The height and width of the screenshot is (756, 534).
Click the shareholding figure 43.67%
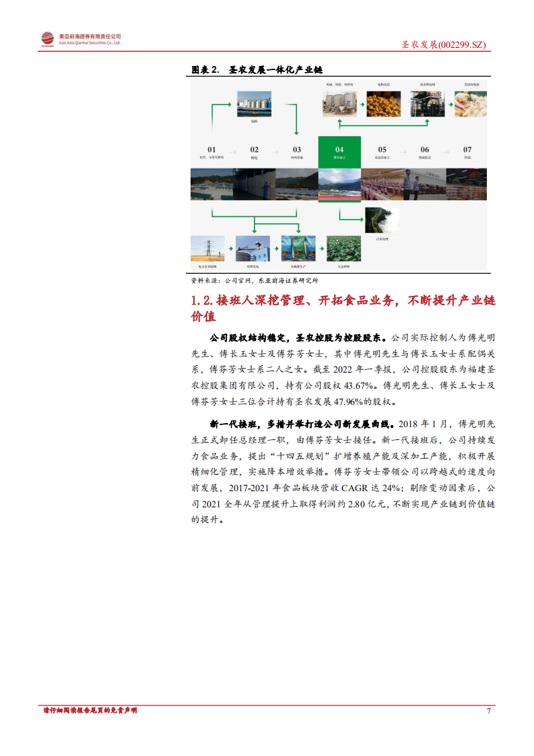pos(358,385)
